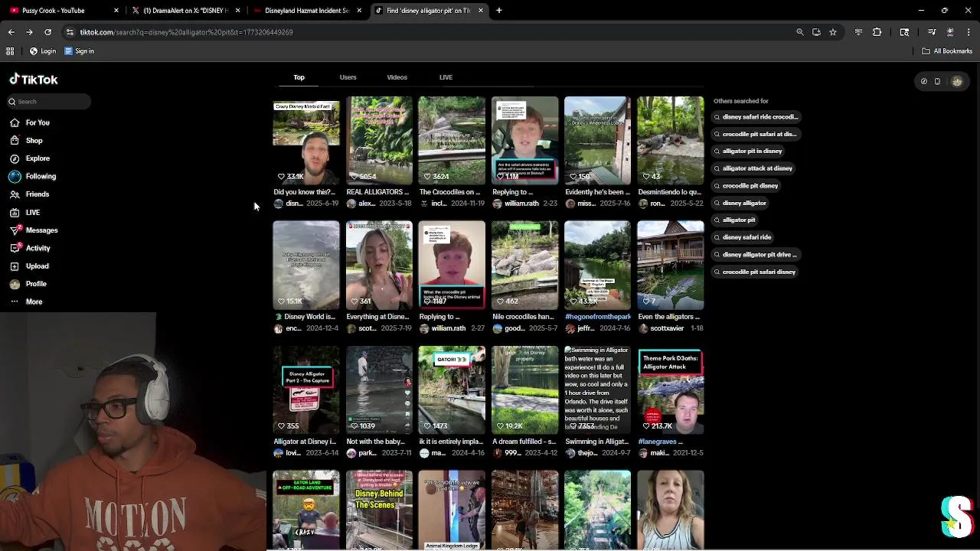Open 'Disney Behind the Scenes' video thumbnail

379,510
